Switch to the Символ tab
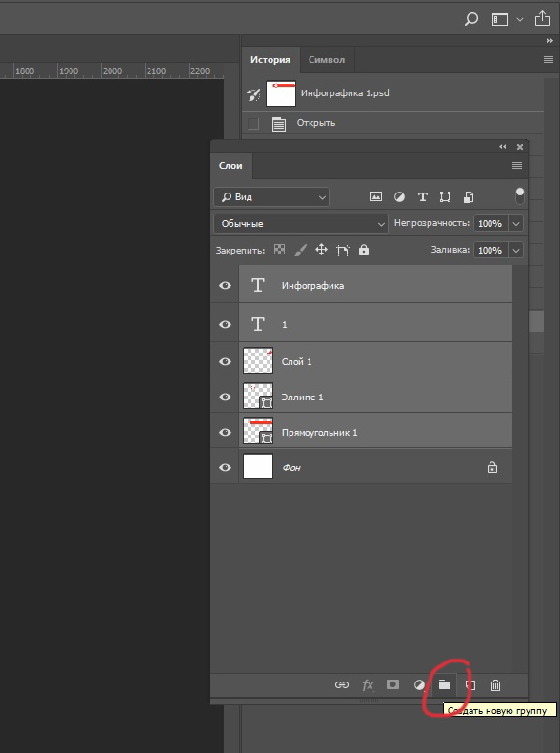The width and height of the screenshot is (560, 753). pyautogui.click(x=327, y=60)
